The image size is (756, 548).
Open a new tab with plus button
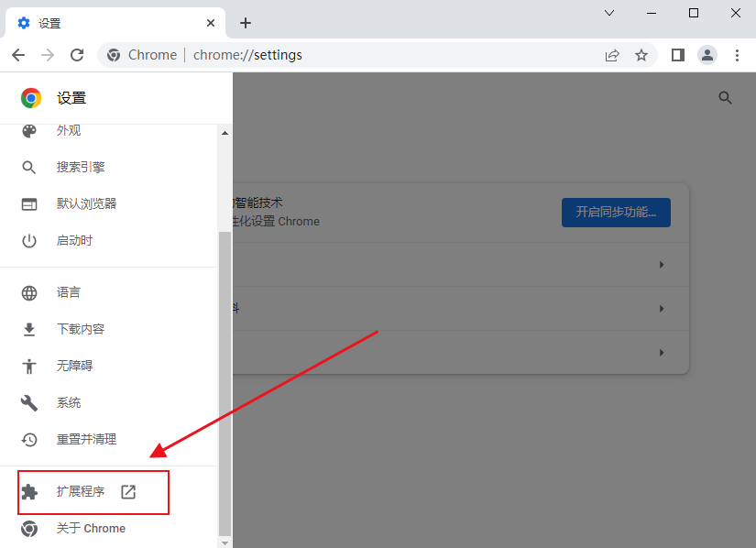[246, 23]
